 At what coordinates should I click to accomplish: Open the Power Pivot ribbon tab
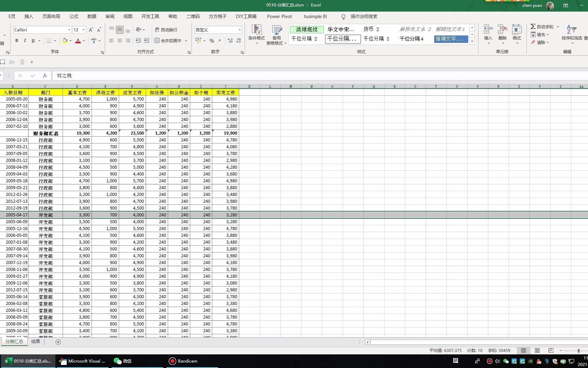tap(279, 16)
